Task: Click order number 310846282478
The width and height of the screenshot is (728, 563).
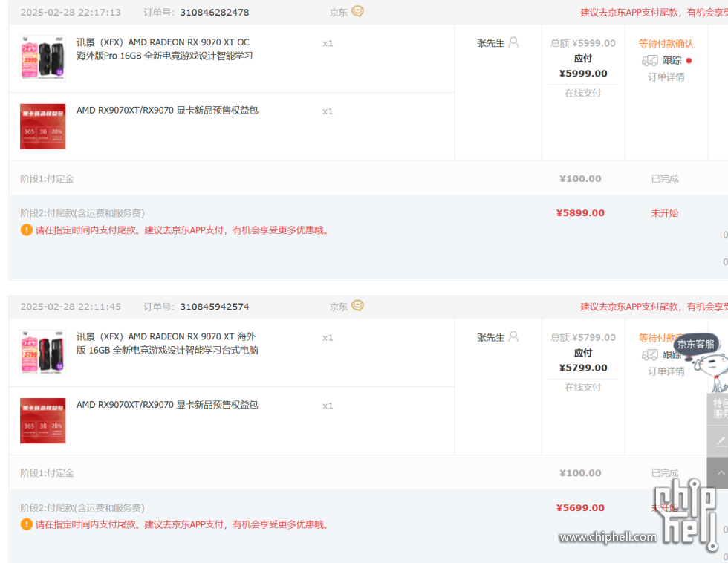Action: coord(215,13)
